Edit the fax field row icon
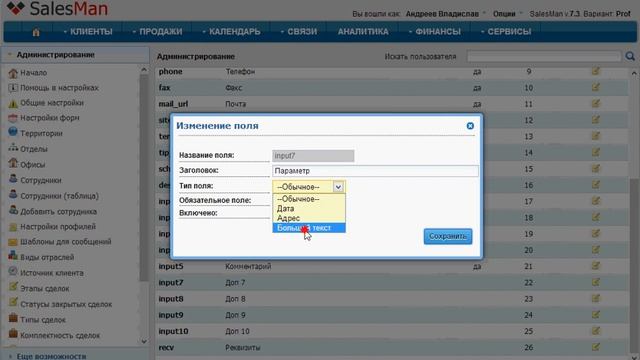The width and height of the screenshot is (640, 360). pos(596,87)
